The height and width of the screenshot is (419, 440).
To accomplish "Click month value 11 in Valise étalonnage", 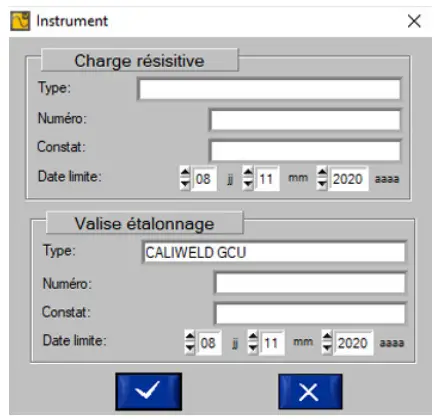I will [271, 343].
